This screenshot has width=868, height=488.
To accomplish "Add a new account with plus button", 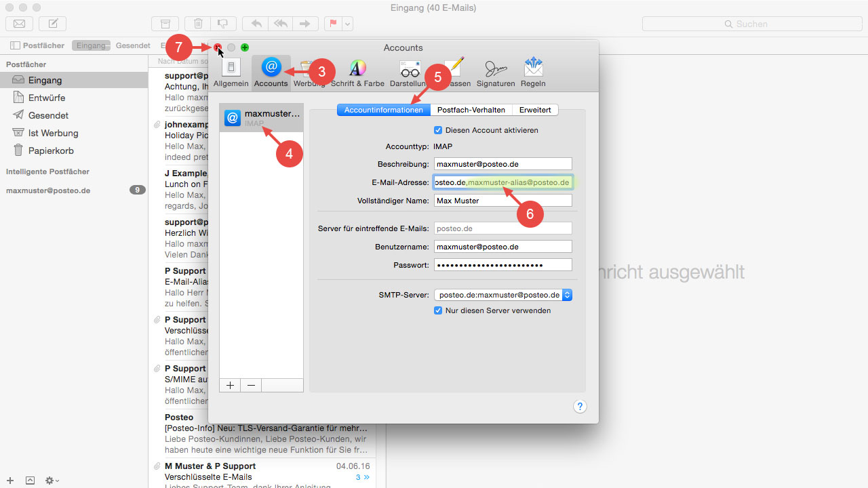I will pyautogui.click(x=230, y=385).
